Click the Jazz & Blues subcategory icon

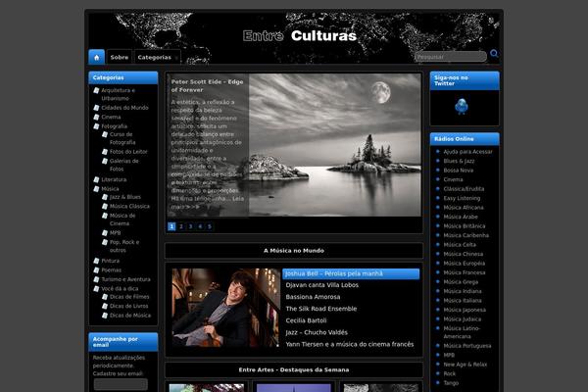pyautogui.click(x=105, y=197)
